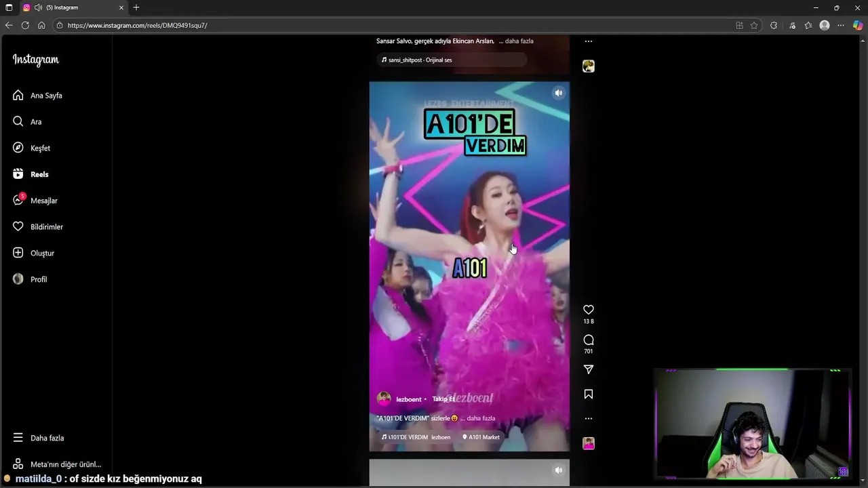Go back in browser
The width and height of the screenshot is (868, 488).
tap(9, 25)
